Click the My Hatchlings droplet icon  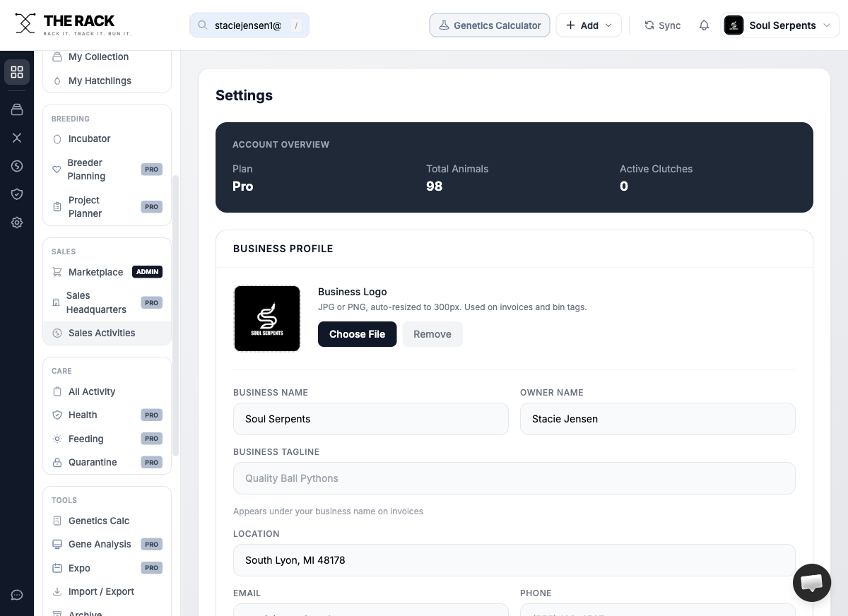click(57, 81)
